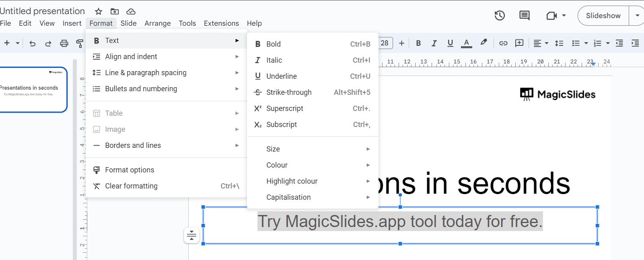Increase font size with plus button

pos(401,43)
